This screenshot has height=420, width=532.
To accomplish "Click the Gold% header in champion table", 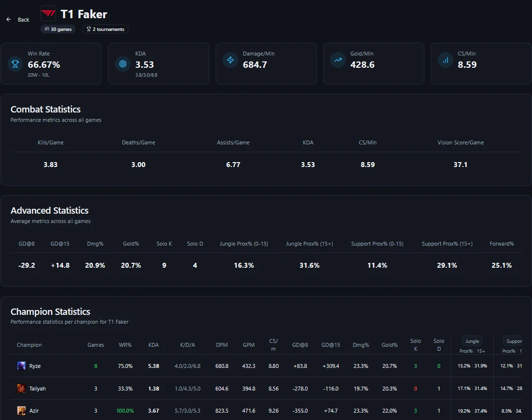I will 390,345.
